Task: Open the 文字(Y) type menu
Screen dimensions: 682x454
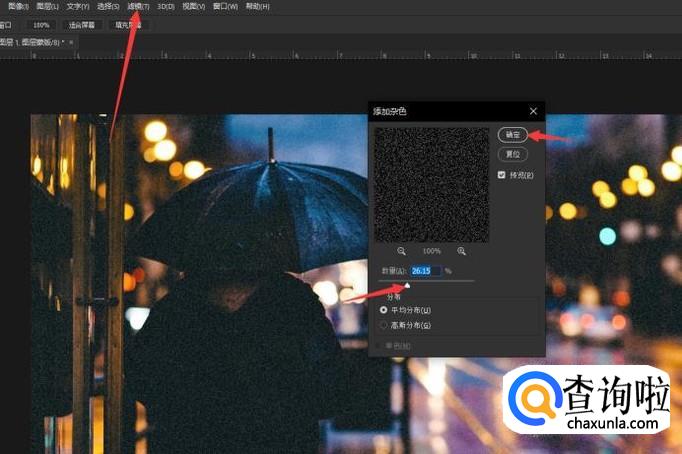Action: click(78, 6)
